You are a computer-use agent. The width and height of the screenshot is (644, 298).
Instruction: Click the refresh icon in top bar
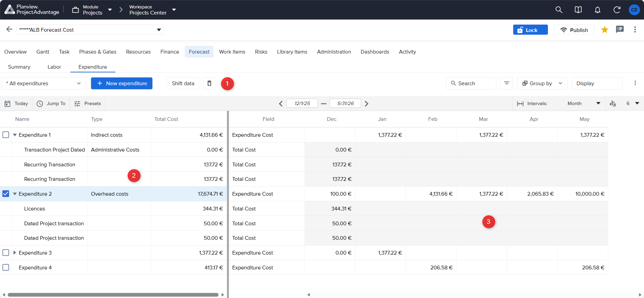tap(617, 10)
